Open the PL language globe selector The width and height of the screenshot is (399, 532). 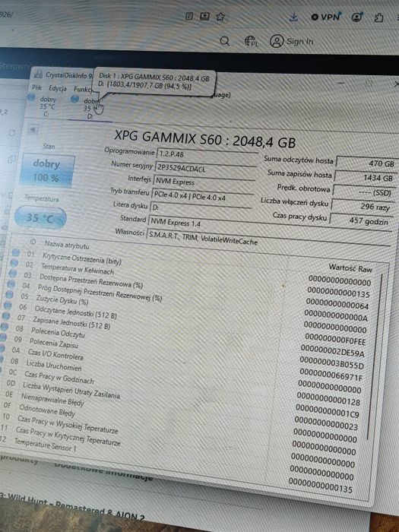coord(252,42)
